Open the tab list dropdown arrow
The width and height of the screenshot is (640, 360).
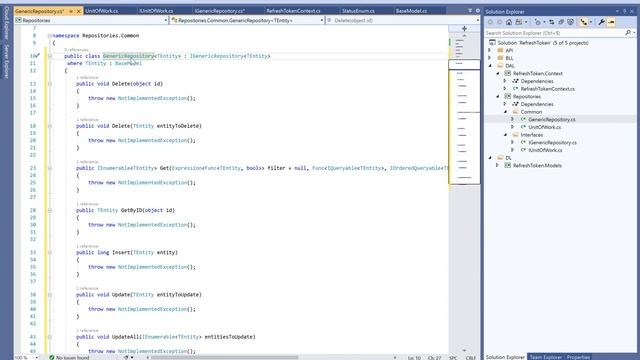pos(470,11)
